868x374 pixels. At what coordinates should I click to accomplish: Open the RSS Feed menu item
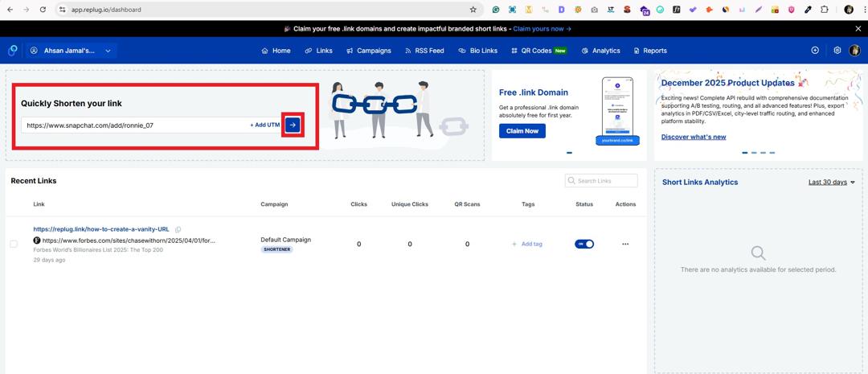[424, 51]
